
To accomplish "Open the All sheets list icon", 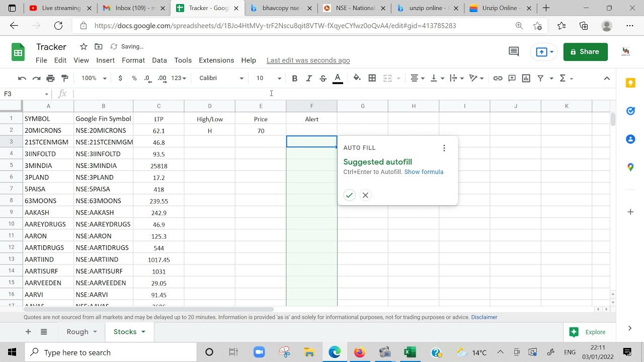I will pos(44,332).
